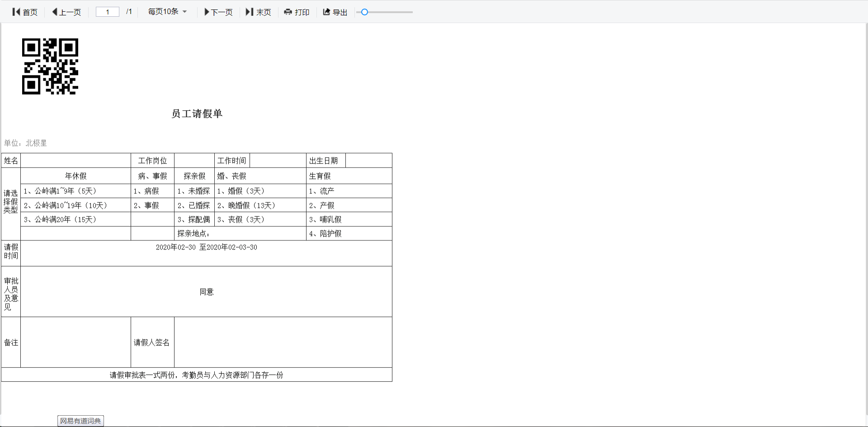Image resolution: width=868 pixels, height=427 pixels.
Task: Click the 探亲假 column heading
Action: 194,176
